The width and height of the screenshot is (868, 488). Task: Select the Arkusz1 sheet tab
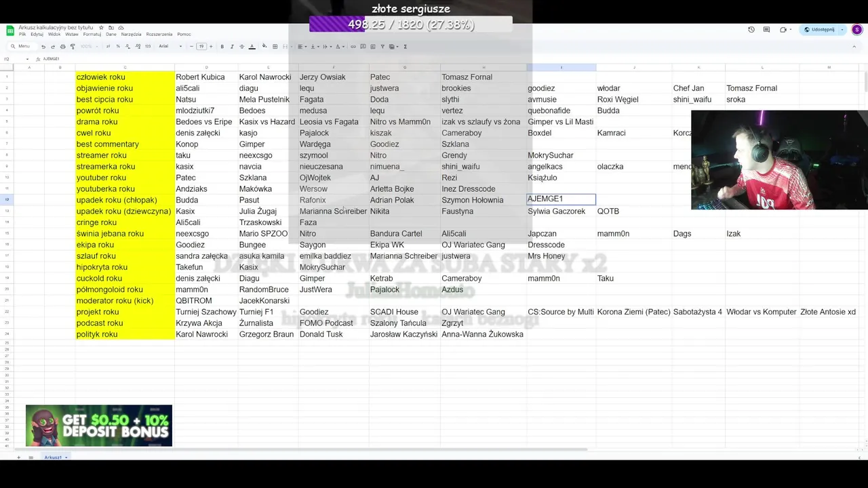[53, 457]
